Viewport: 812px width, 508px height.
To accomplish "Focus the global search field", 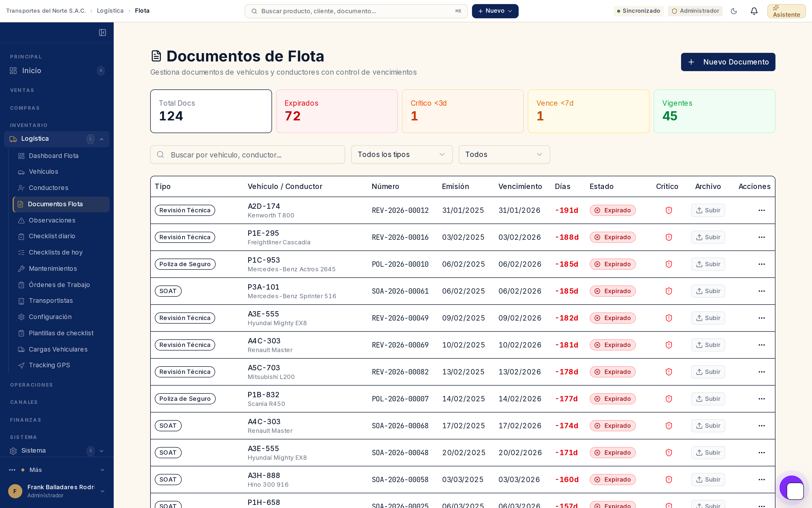I will click(x=356, y=11).
